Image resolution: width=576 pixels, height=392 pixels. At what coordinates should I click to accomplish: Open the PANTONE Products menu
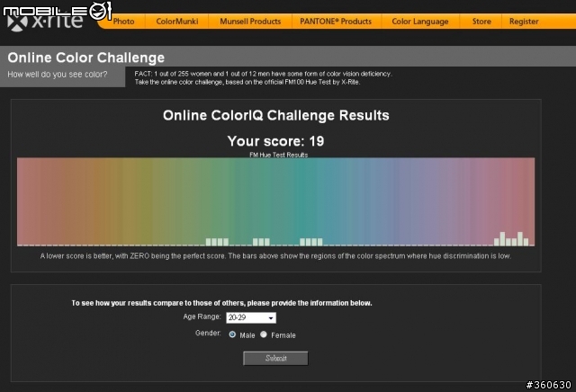tap(336, 22)
